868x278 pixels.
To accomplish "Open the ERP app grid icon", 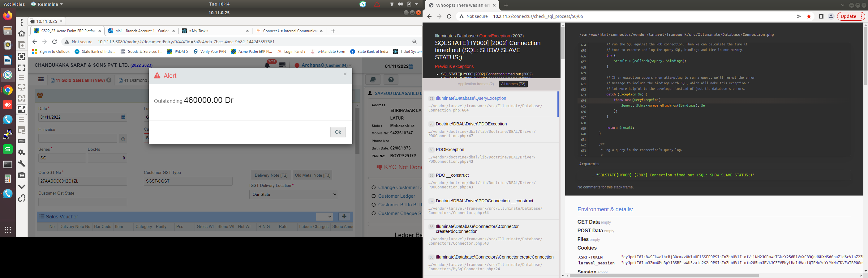I will coord(41,80).
